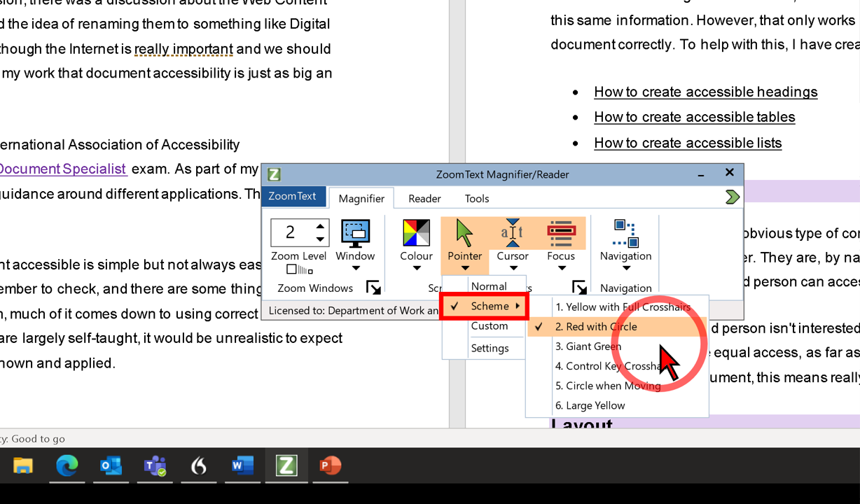The height and width of the screenshot is (504, 860).
Task: Open How to create accessible tables link
Action: point(694,117)
